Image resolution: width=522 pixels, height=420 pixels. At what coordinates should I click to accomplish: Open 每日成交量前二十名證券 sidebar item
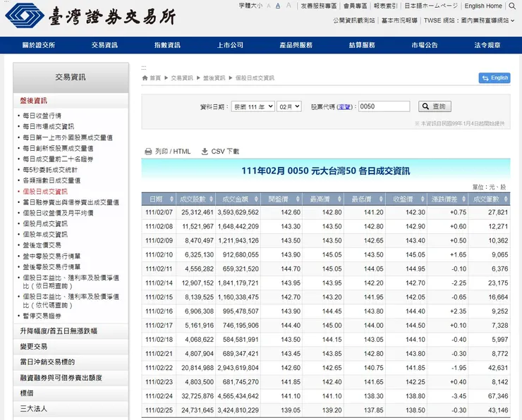(58, 159)
